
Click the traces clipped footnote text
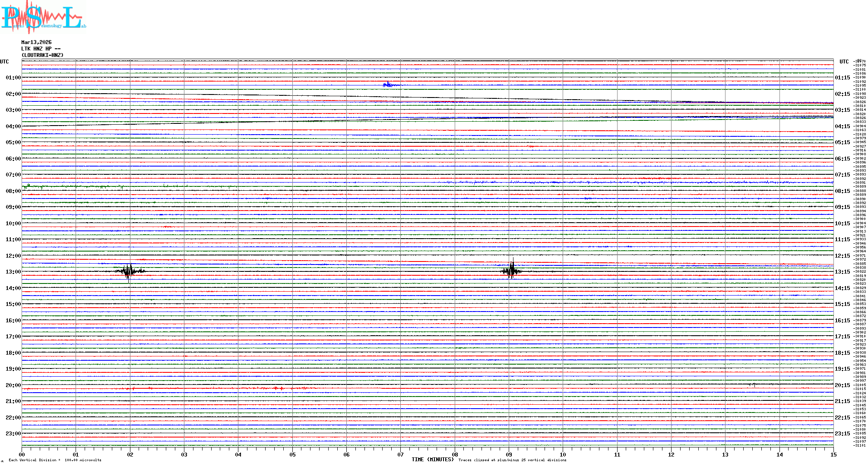tap(512, 460)
